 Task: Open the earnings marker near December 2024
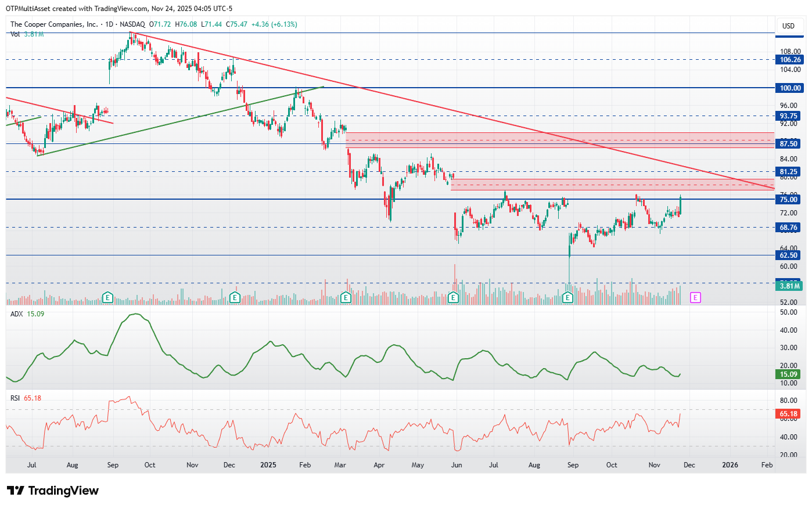click(x=235, y=298)
